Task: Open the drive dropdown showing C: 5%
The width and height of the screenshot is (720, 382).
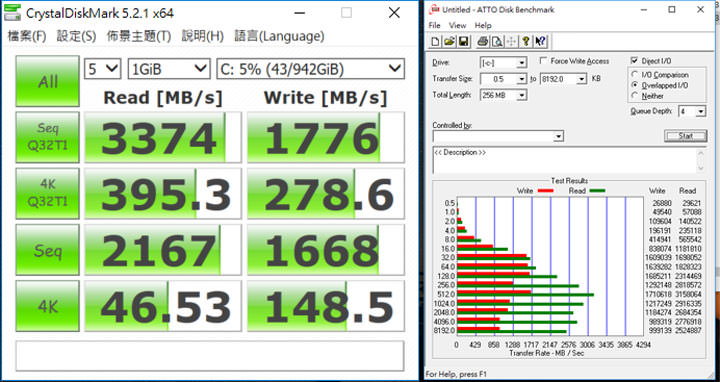Action: point(310,69)
